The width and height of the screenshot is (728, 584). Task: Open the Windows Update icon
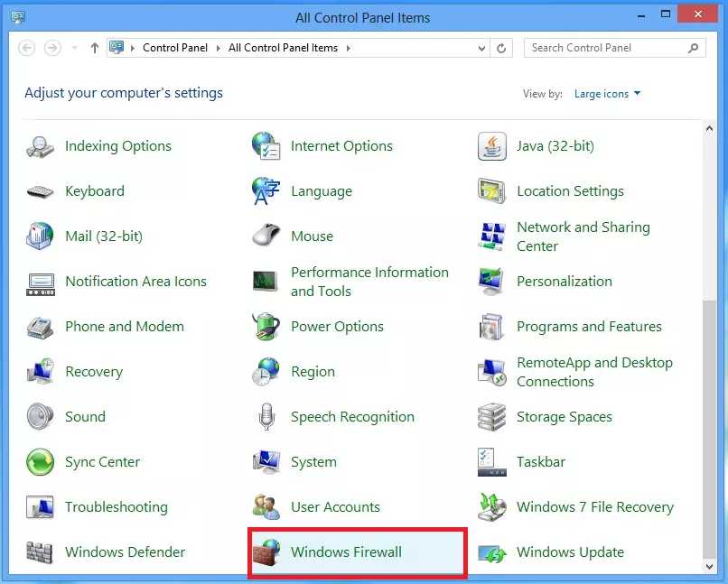point(492,554)
